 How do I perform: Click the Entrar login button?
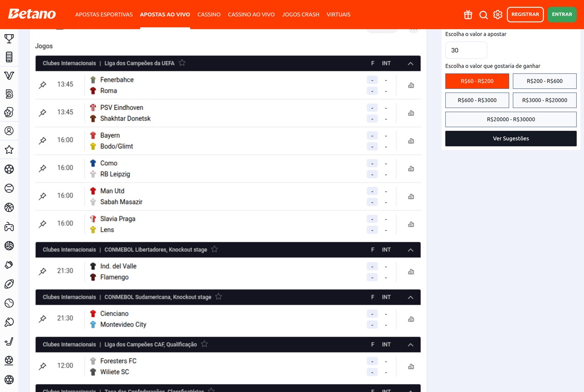[562, 15]
